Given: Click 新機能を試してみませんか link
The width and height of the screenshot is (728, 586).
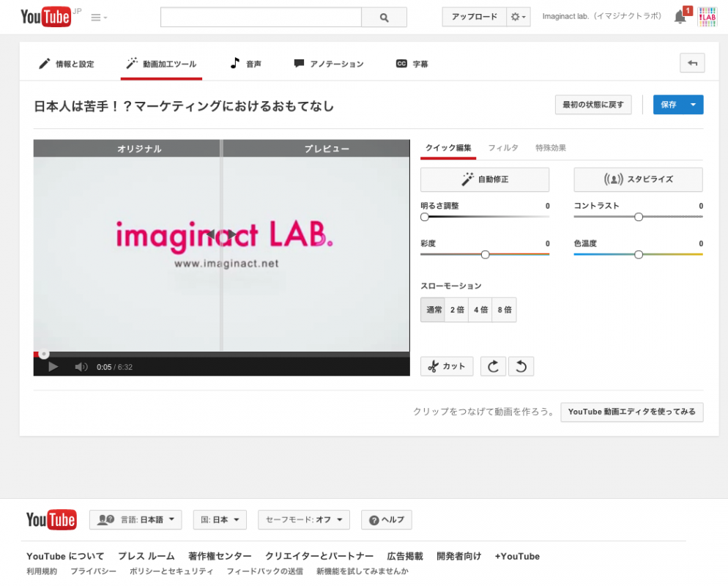Looking at the screenshot, I should pyautogui.click(x=363, y=571).
